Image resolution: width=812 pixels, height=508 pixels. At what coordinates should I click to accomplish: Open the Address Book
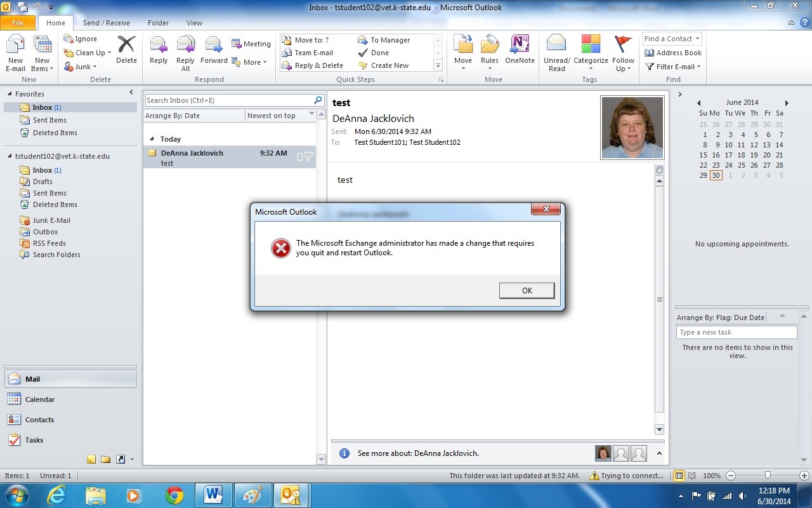point(673,53)
